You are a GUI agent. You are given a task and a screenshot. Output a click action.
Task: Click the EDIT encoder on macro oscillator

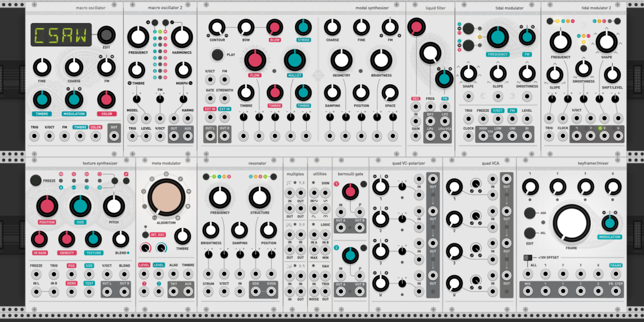106,35
